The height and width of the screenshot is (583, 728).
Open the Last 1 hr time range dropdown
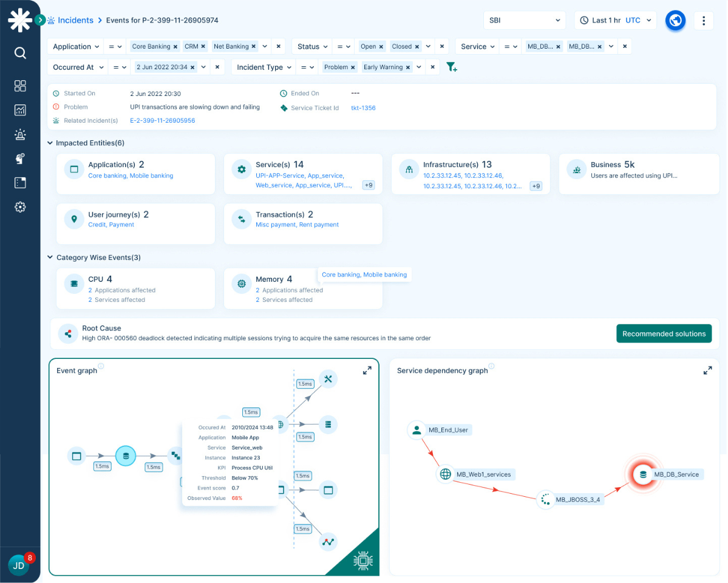(616, 21)
